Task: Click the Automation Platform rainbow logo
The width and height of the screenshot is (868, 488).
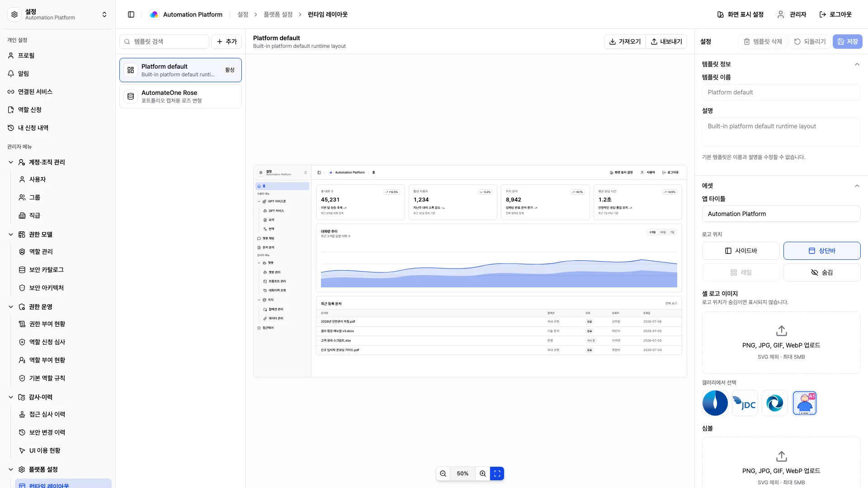Action: [x=154, y=14]
